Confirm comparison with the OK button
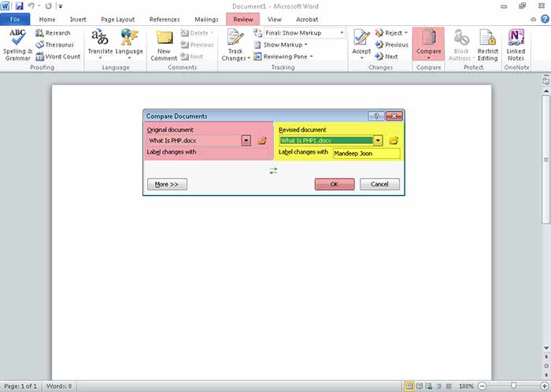The height and width of the screenshot is (392, 551). pos(335,184)
